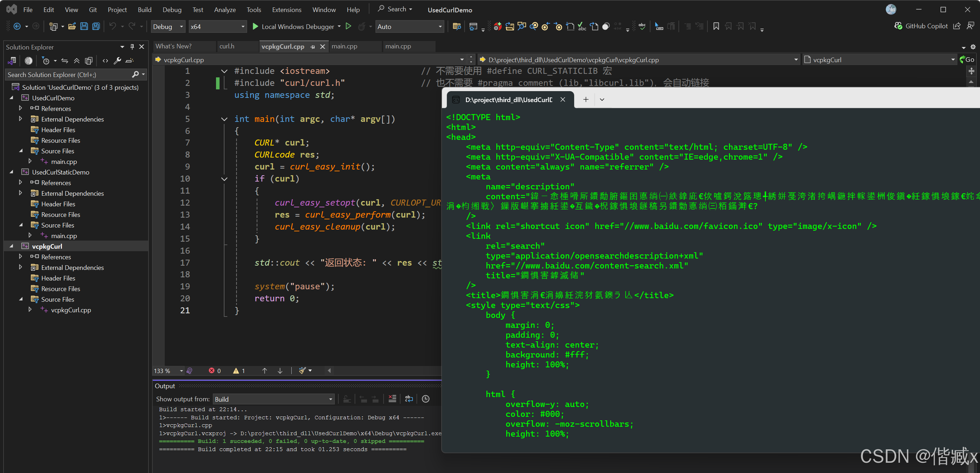980x473 pixels.
Task: Open the Analyze menu
Action: coord(225,10)
